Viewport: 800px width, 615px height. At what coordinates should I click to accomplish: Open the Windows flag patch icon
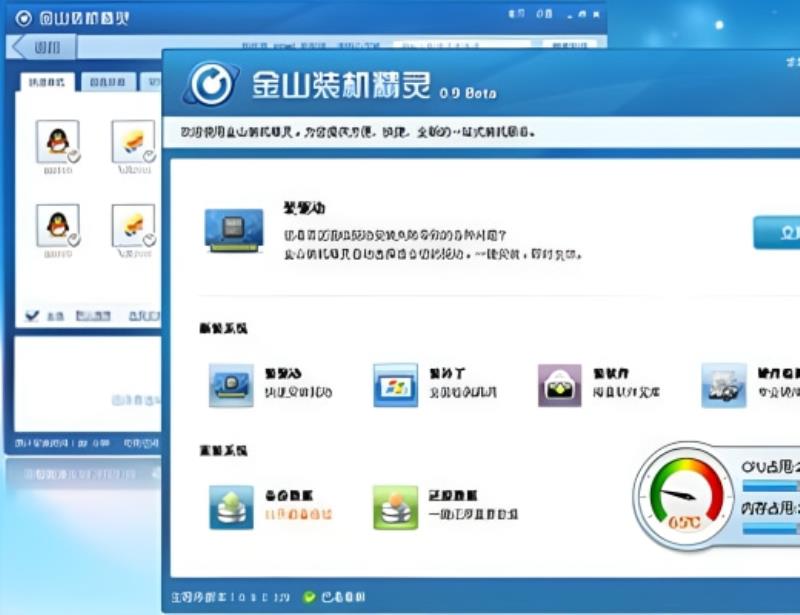(395, 385)
